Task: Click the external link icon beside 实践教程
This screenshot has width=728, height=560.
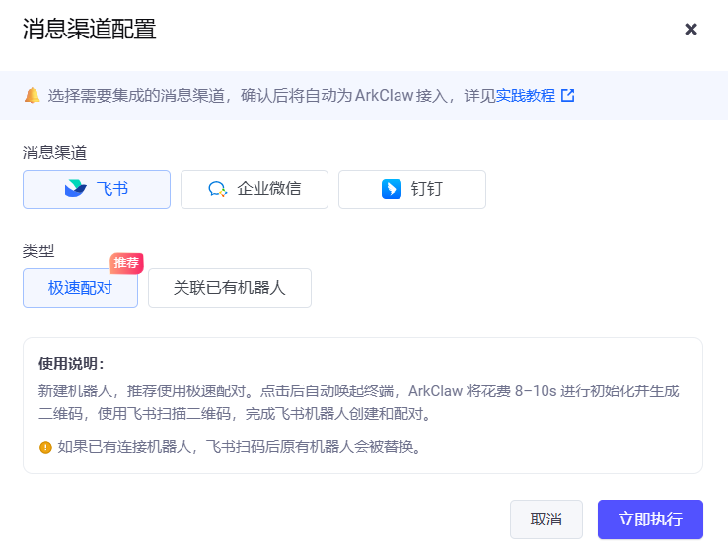Action: click(568, 96)
